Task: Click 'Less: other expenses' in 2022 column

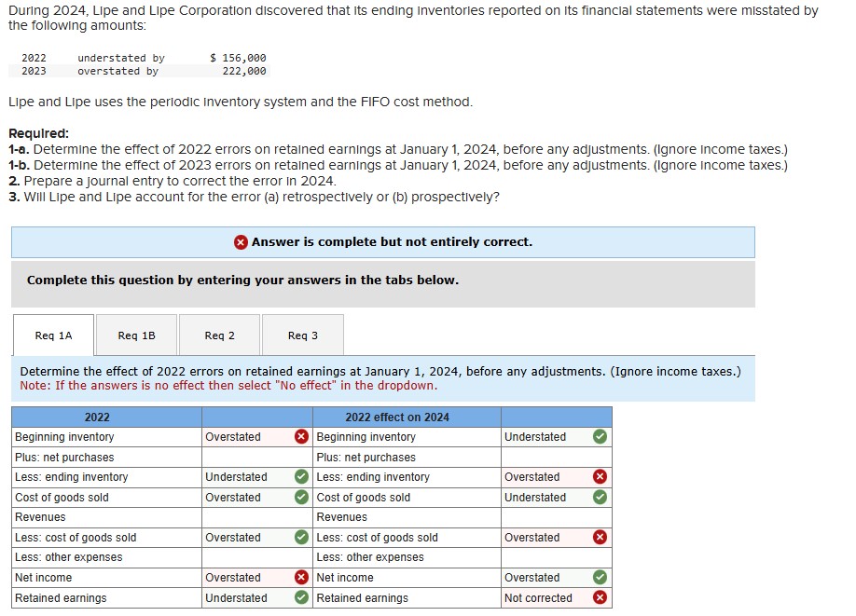Action: click(x=69, y=557)
